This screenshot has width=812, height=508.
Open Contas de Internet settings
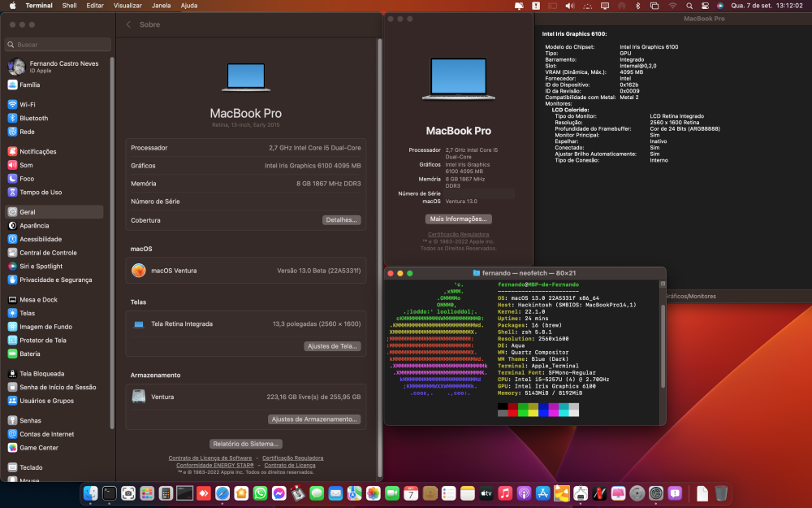click(54, 434)
